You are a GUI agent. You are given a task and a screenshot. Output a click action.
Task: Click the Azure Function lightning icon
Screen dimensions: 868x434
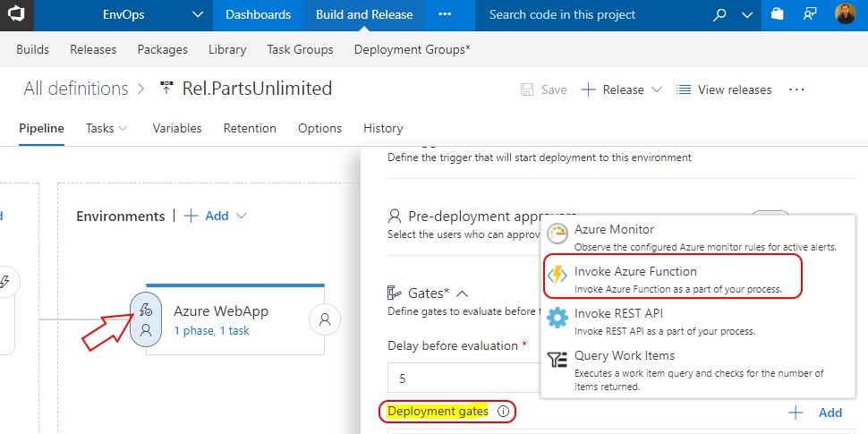(x=557, y=275)
